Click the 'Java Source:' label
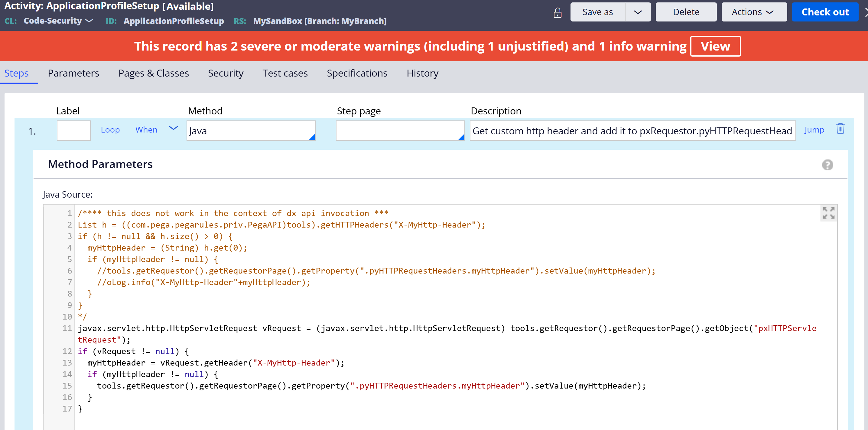Image resolution: width=868 pixels, height=430 pixels. click(x=67, y=195)
